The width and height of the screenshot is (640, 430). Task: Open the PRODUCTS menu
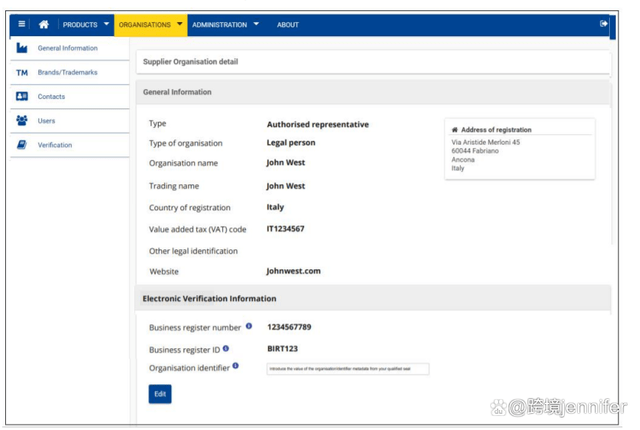[80, 25]
